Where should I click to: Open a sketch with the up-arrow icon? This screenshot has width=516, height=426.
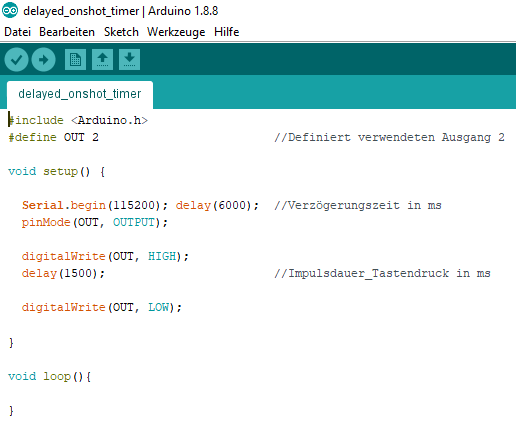click(x=102, y=60)
